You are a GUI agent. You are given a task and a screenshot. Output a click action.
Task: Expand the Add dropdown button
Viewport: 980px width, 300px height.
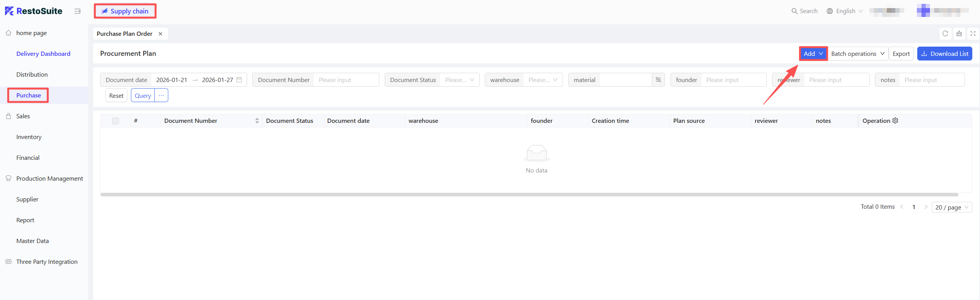pos(813,54)
